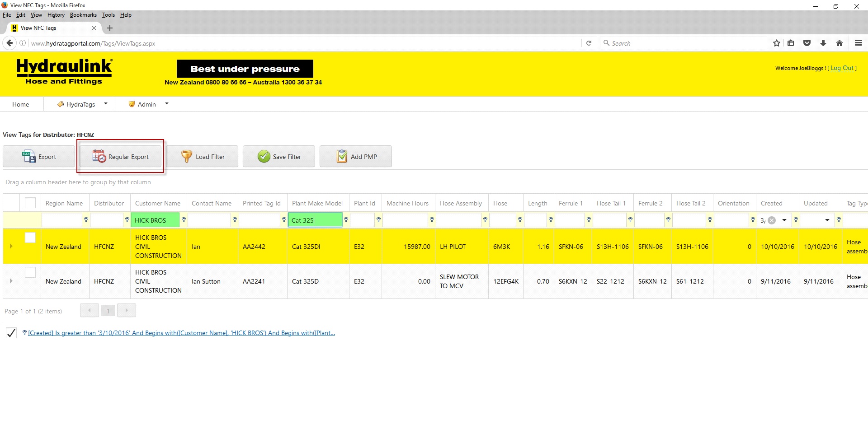Open the Firefox History menu
The image size is (868, 429).
56,15
